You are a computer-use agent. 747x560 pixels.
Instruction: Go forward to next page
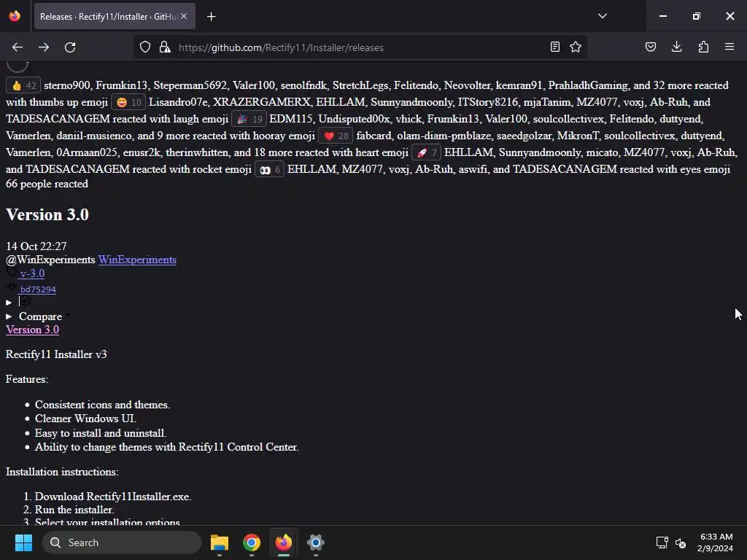click(44, 47)
